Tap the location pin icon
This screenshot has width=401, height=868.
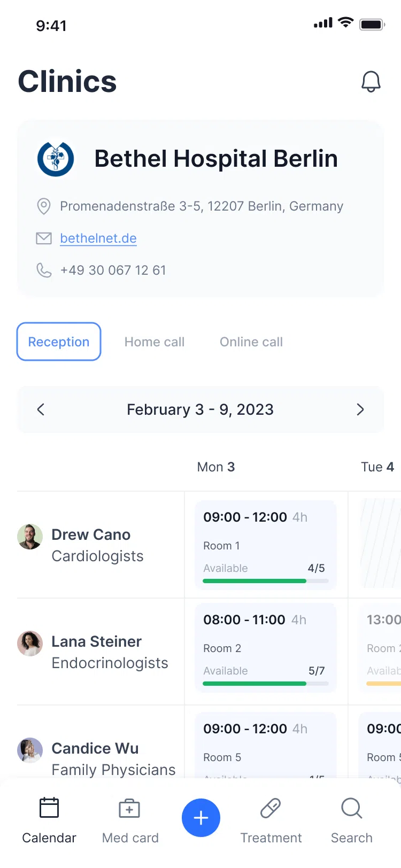click(x=44, y=206)
